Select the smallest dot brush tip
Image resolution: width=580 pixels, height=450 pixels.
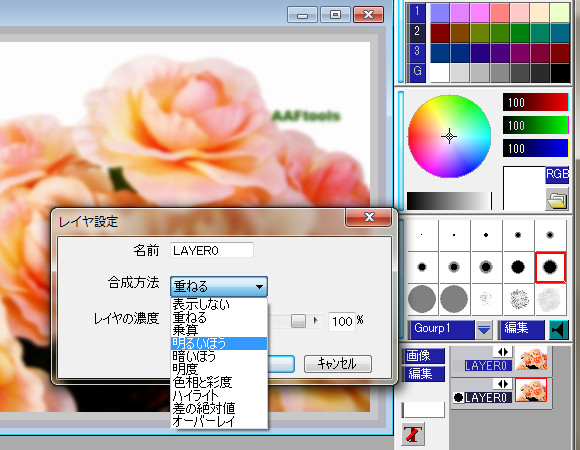(x=422, y=235)
